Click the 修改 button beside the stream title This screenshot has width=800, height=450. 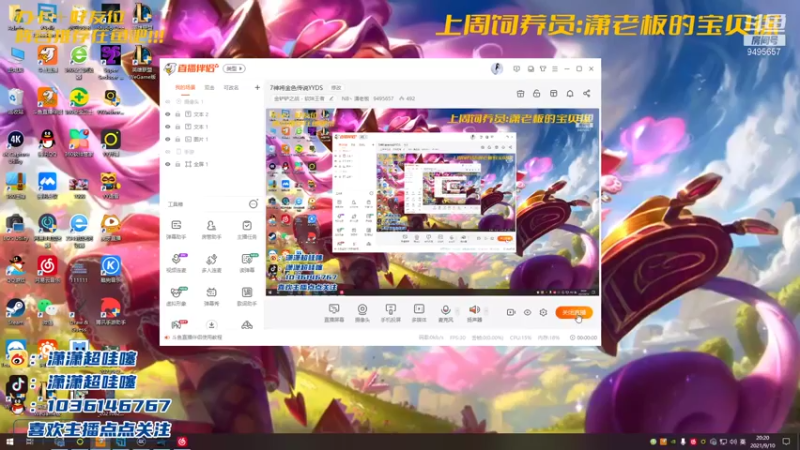(336, 88)
